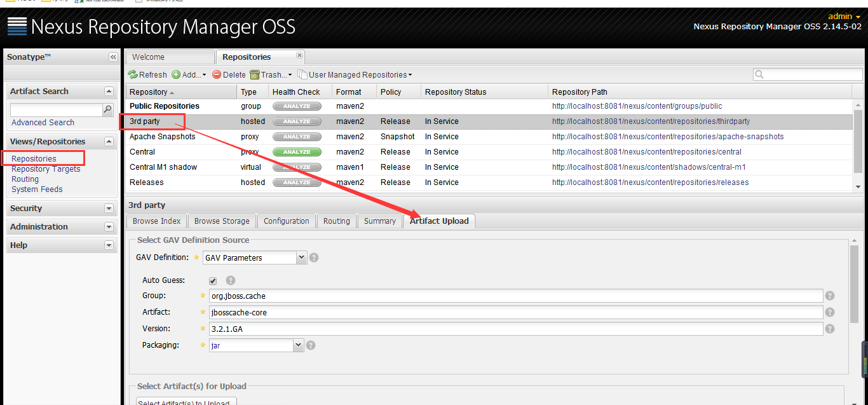Click the Delete repository button

coord(229,74)
